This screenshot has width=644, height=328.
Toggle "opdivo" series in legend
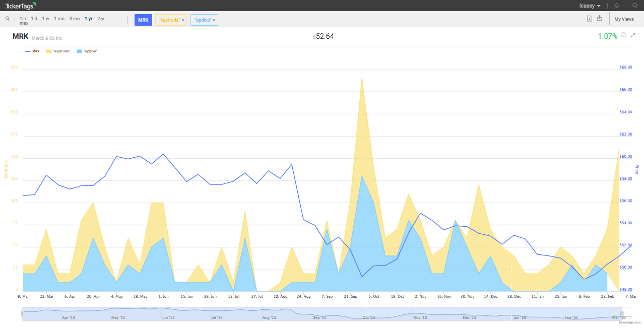(86, 51)
